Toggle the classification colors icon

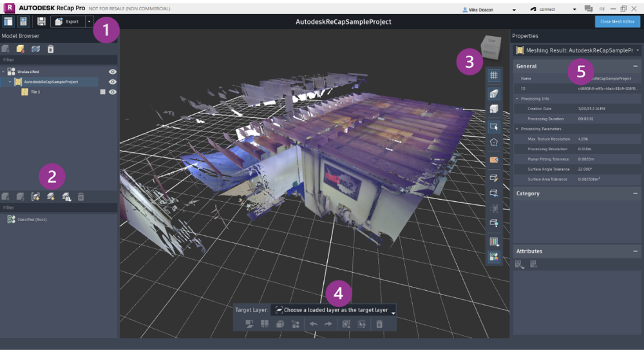coord(494,257)
